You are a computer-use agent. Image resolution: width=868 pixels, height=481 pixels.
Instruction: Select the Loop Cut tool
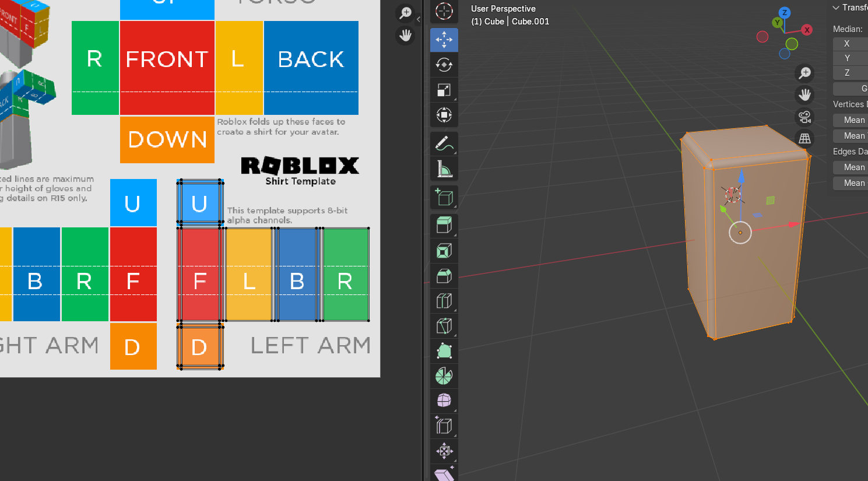tap(444, 301)
